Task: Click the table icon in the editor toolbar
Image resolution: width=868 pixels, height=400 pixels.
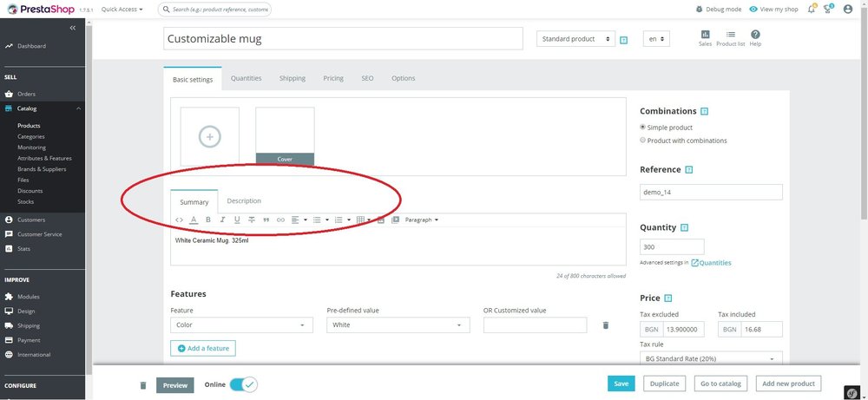Action: click(x=361, y=220)
